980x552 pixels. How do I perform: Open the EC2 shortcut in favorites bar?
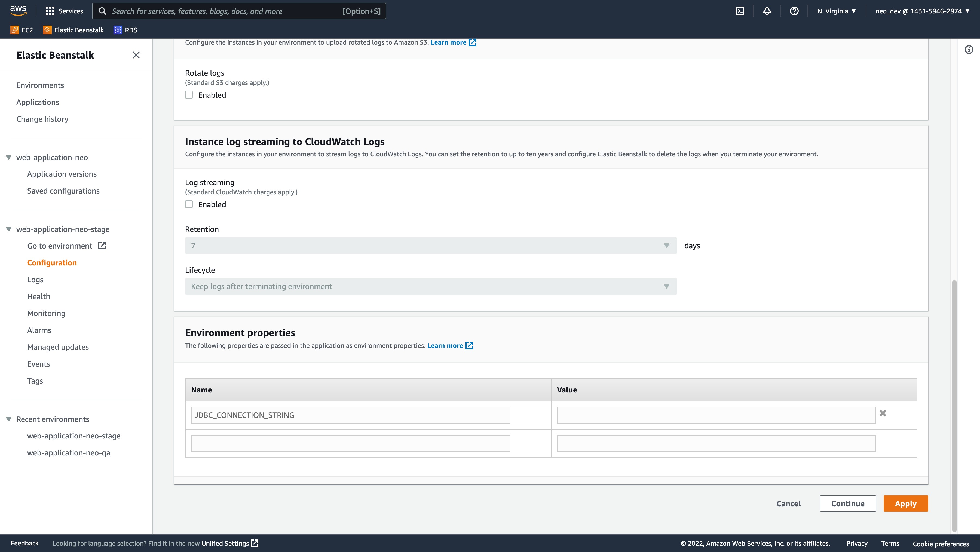[x=22, y=30]
